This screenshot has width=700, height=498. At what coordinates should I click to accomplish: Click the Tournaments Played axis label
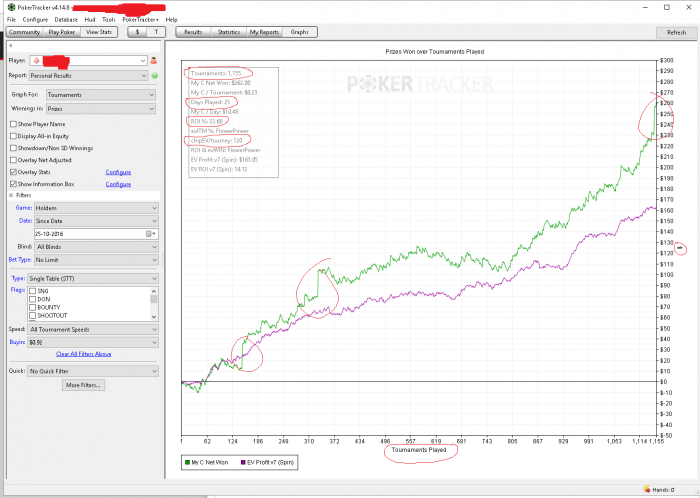point(419,450)
